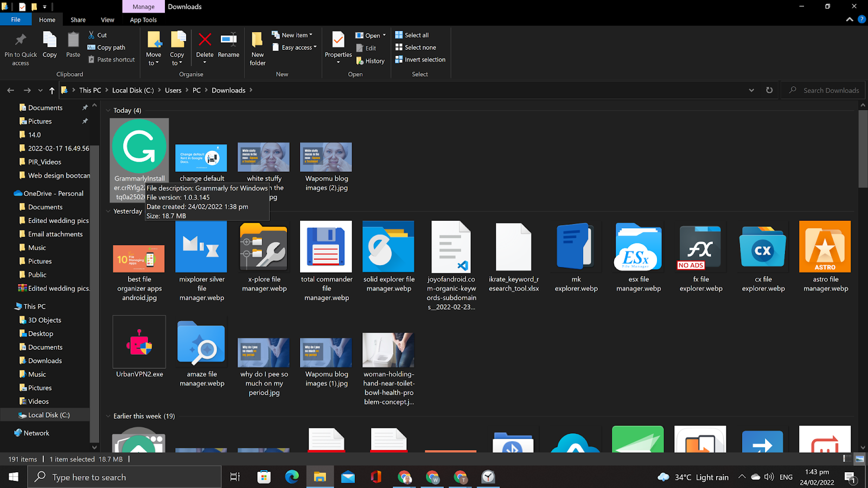Image resolution: width=868 pixels, height=488 pixels.
Task: Click the refresh icon beside address bar
Action: (769, 90)
